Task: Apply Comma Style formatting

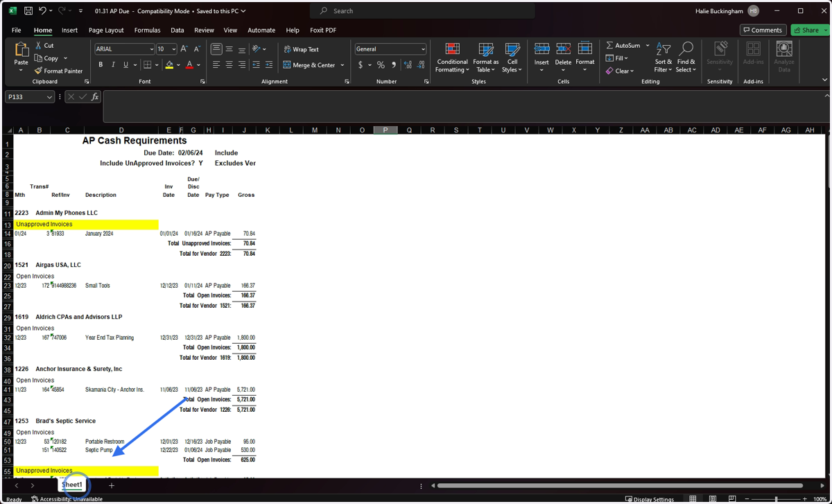Action: pos(393,65)
